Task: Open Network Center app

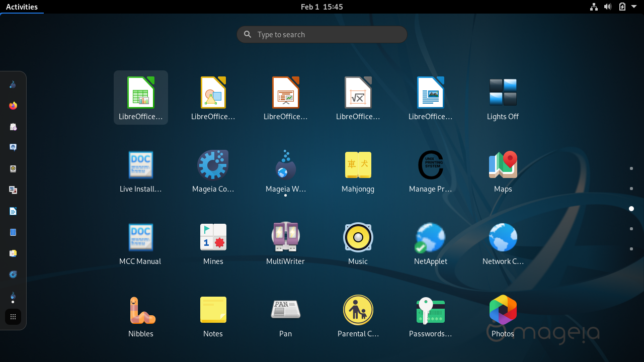Action: click(x=503, y=242)
